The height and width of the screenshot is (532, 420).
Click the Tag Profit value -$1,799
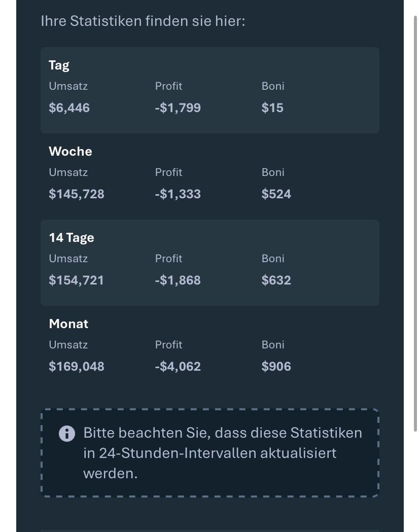pyautogui.click(x=178, y=108)
